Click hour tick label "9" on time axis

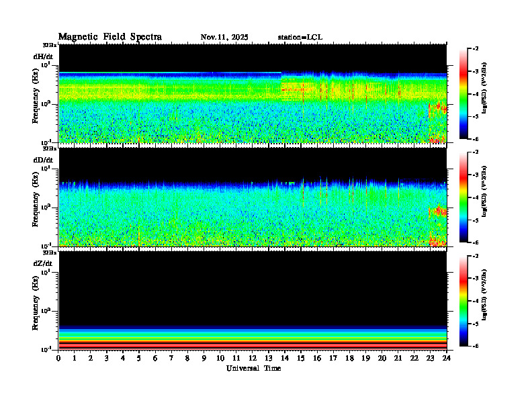[204, 359]
